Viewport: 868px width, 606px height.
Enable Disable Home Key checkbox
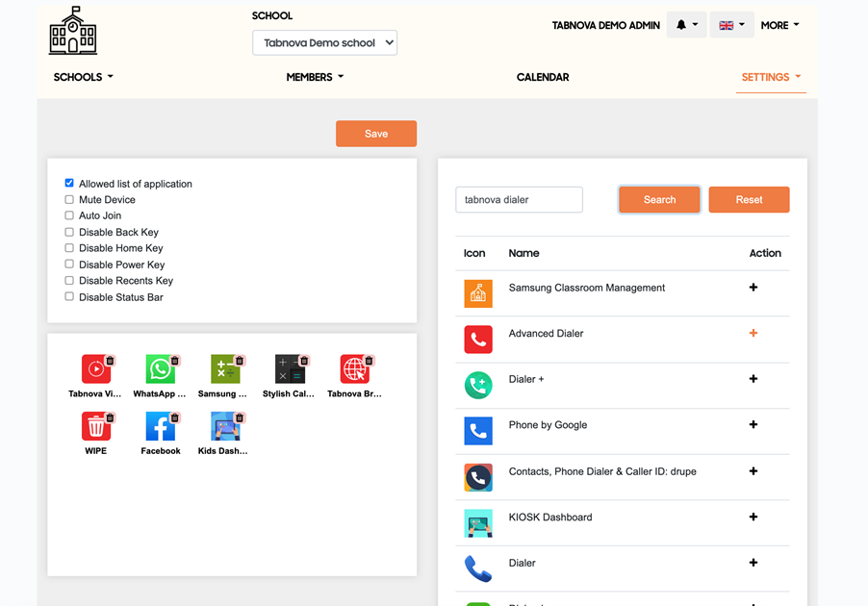point(69,248)
